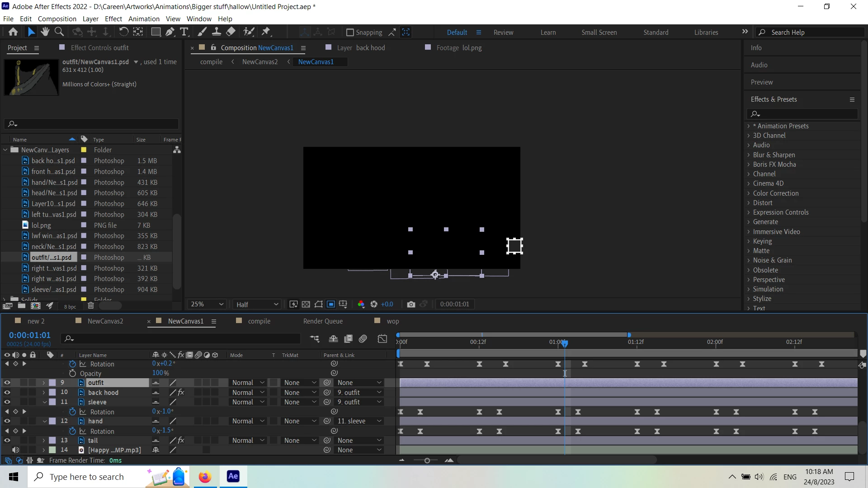Open the Half resolution dropdown
This screenshot has width=868, height=488.
coord(257,305)
